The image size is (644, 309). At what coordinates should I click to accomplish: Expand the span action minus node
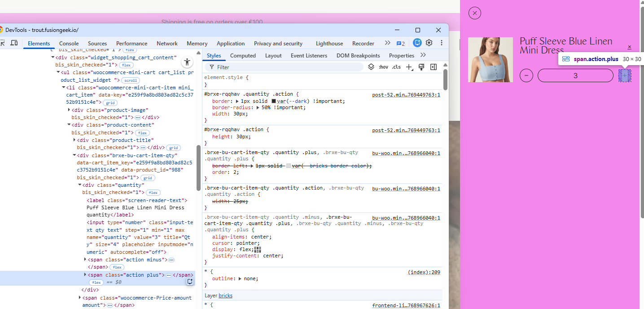[x=85, y=260]
